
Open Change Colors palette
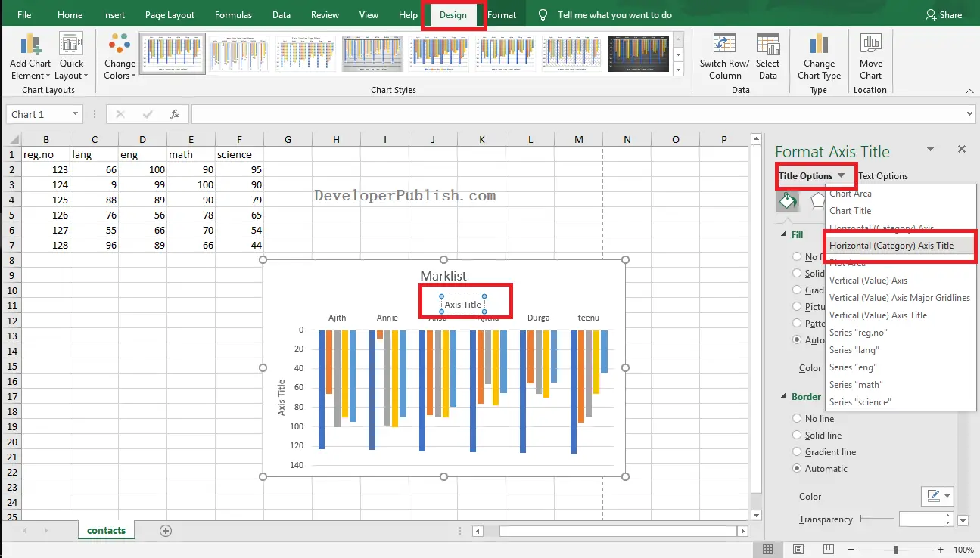pos(120,57)
